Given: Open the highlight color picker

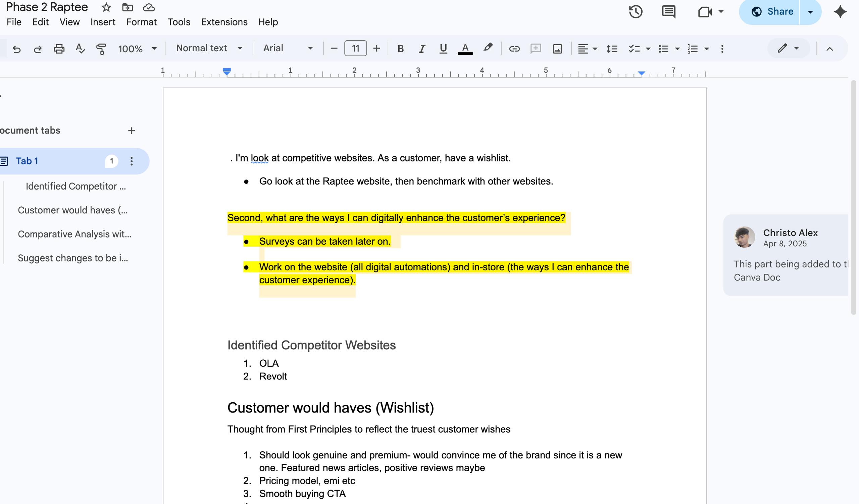Looking at the screenshot, I should tap(488, 48).
